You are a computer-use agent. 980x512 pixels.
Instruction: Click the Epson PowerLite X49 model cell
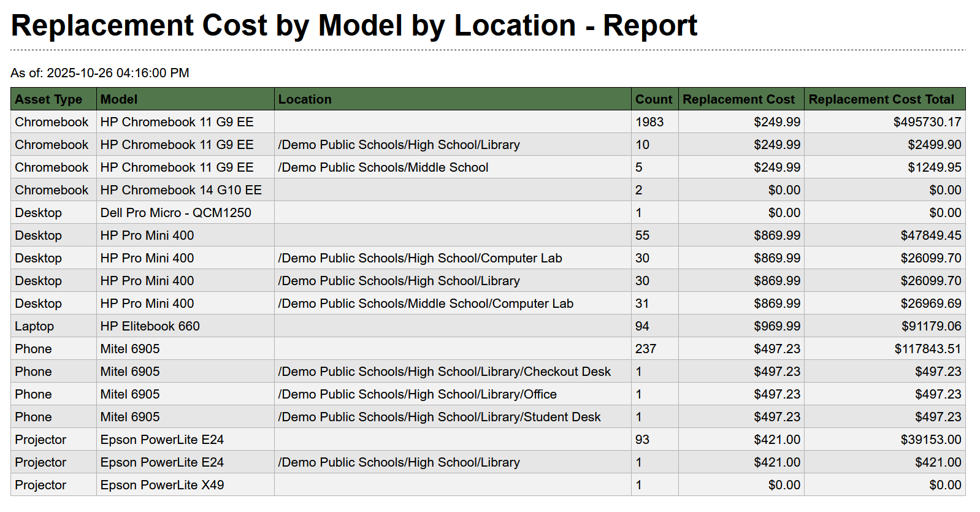pyautogui.click(x=163, y=485)
